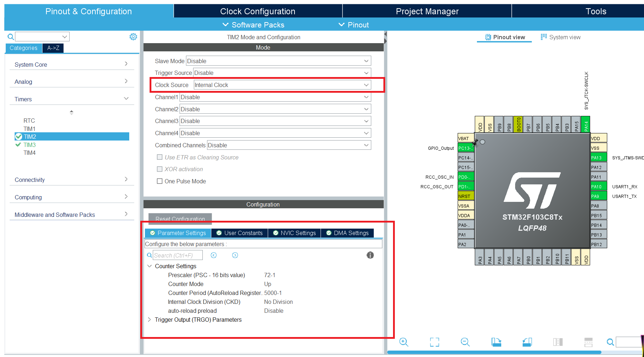Open the Slave Mode dropdown
Screen dimensions: 644x357
coord(278,61)
